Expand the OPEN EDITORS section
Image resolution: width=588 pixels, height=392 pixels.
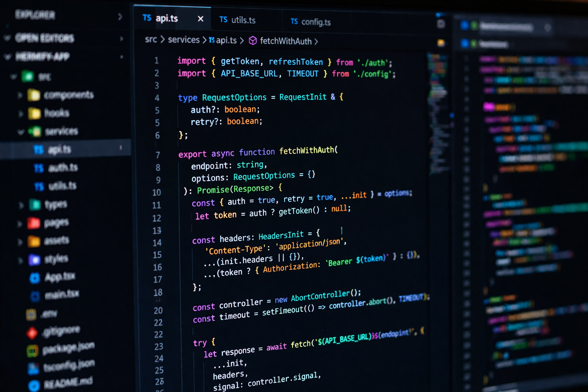(x=7, y=38)
